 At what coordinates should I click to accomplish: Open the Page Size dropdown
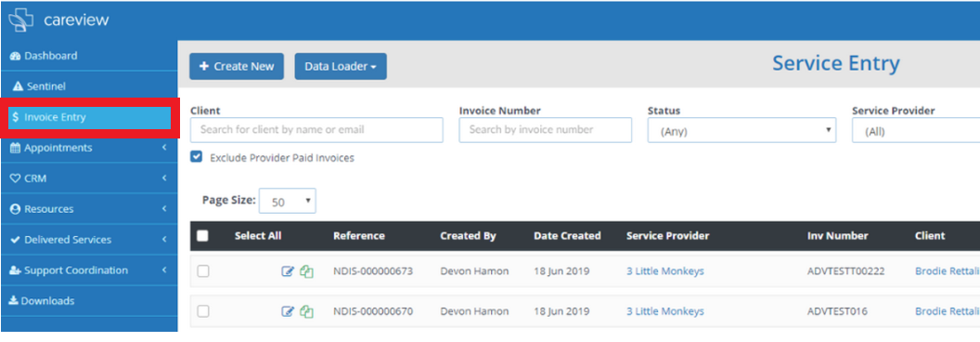[288, 201]
